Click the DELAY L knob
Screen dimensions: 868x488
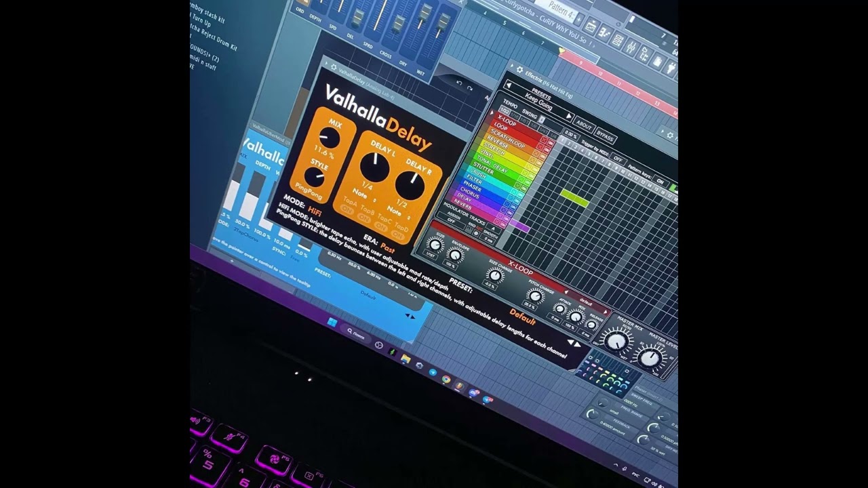coord(374,167)
